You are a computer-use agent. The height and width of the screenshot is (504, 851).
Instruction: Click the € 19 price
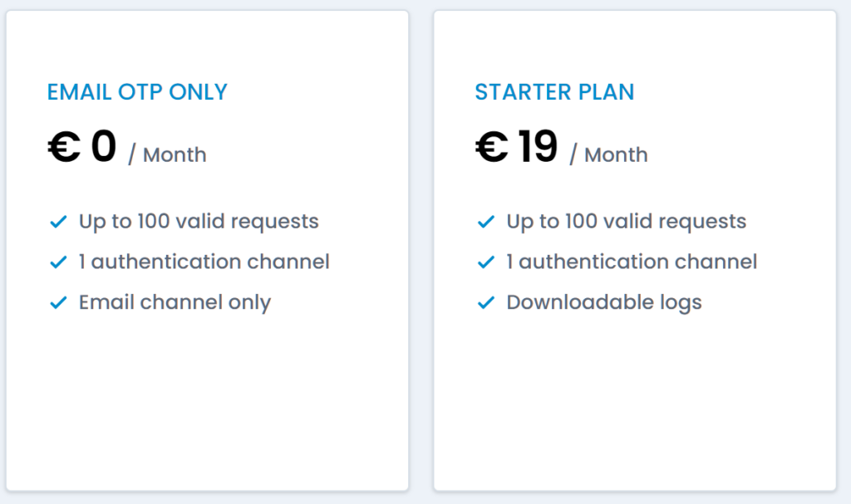(516, 148)
